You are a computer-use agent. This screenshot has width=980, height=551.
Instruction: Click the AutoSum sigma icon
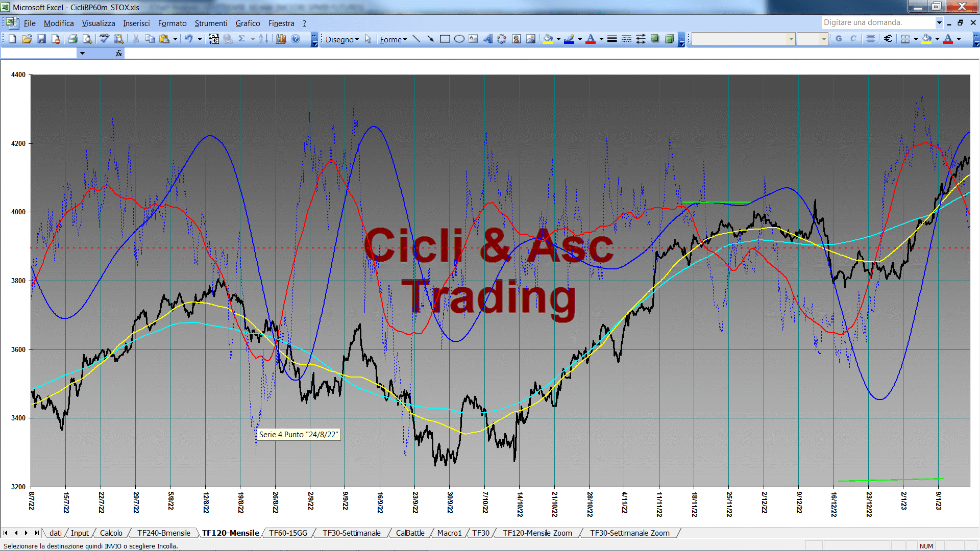(x=242, y=39)
